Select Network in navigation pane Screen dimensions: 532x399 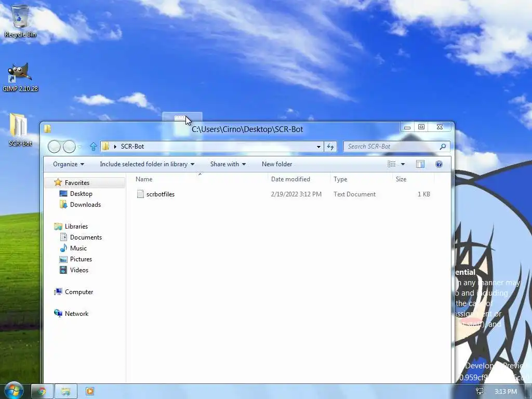[76, 313]
